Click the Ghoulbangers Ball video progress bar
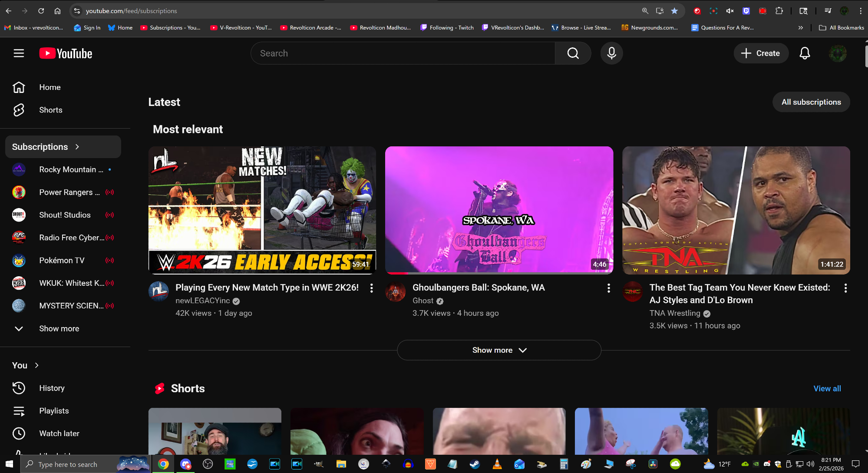Viewport: 868px width, 473px height. point(499,273)
